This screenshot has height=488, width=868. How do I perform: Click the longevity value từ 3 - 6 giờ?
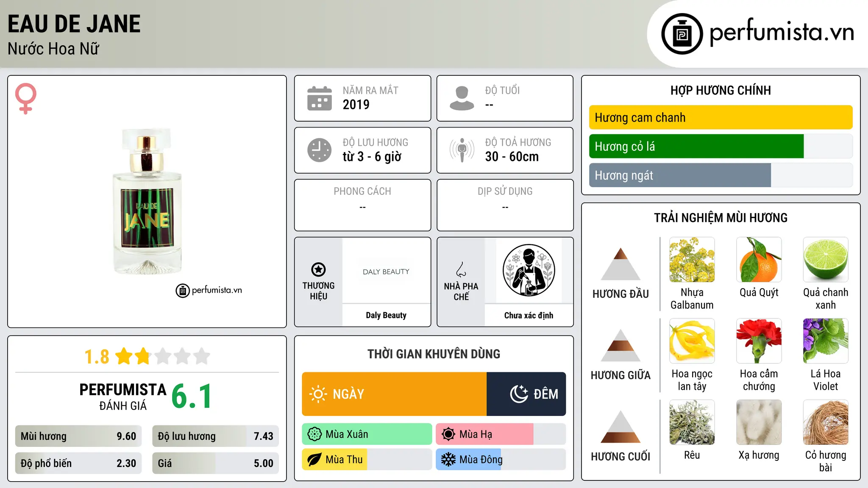pos(372,157)
